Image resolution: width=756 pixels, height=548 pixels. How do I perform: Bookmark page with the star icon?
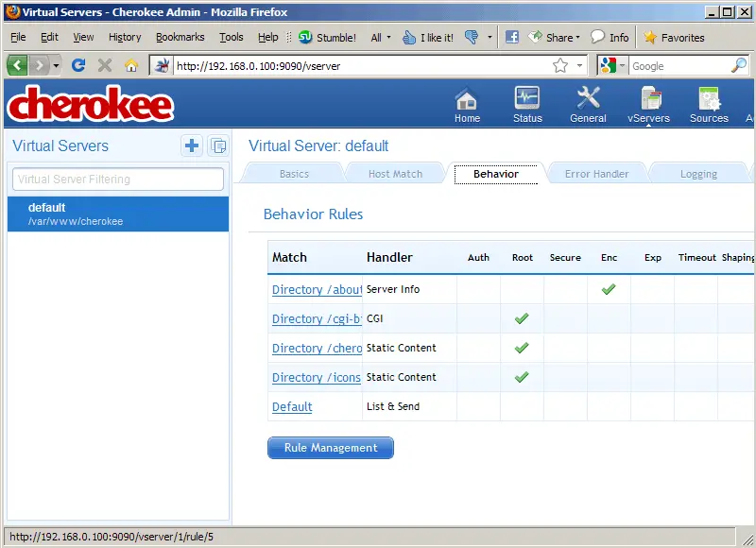560,65
